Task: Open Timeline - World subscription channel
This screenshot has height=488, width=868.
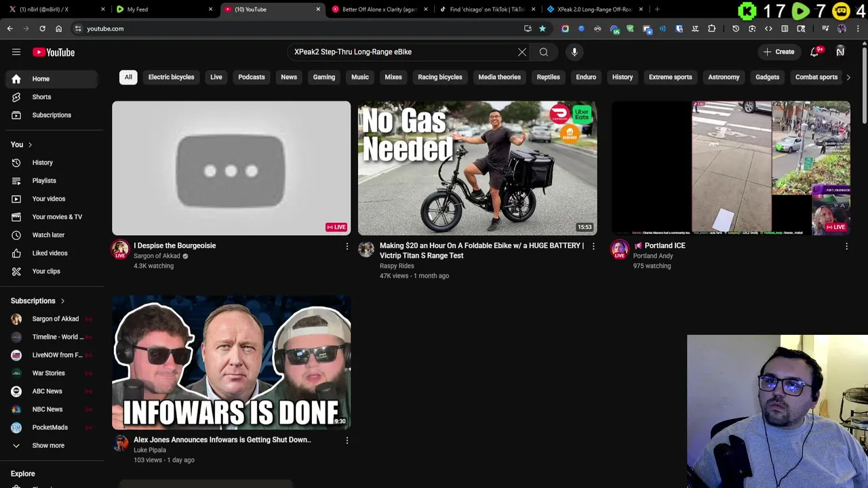Action: (53, 337)
